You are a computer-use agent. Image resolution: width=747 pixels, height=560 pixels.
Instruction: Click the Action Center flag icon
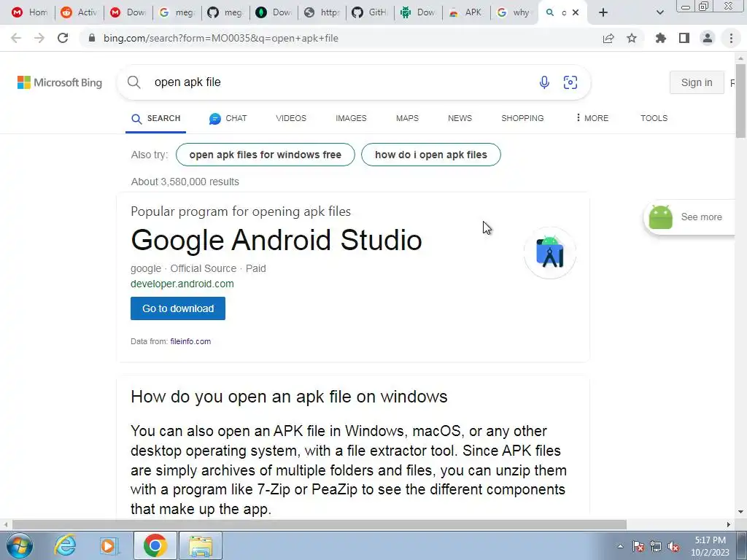click(x=638, y=546)
